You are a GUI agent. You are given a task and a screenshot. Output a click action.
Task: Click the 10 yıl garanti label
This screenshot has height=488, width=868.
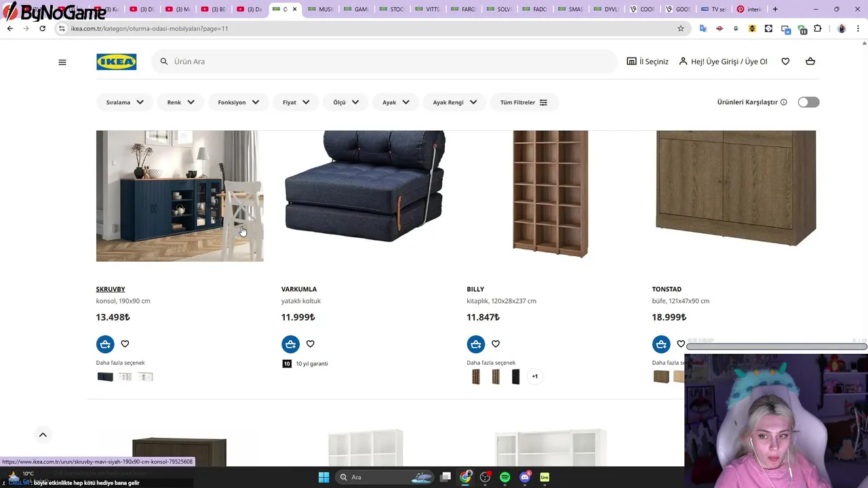[311, 364]
